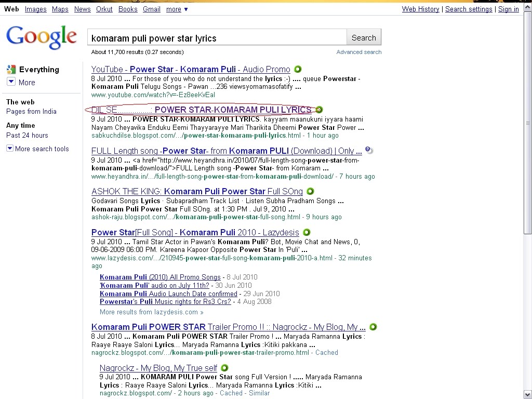Click green rating icon beside Komaram Puli Trailer Promo result
The height and width of the screenshot is (399, 532).
[x=373, y=327]
